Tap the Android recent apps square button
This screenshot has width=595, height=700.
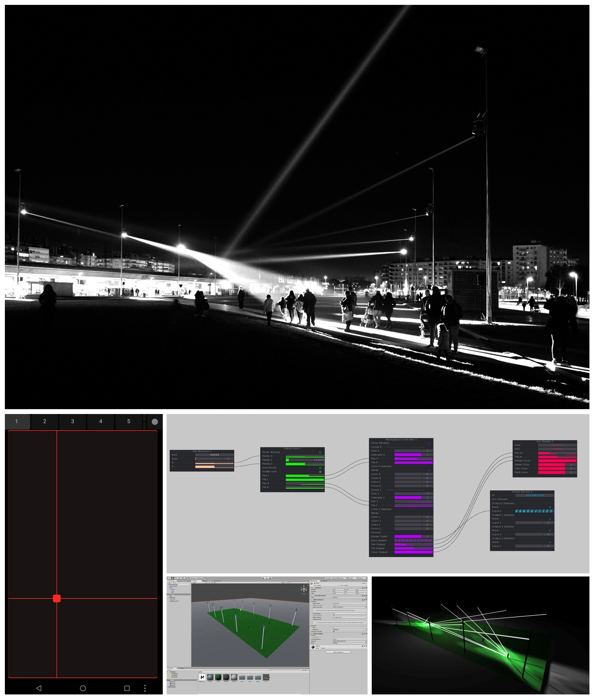click(127, 688)
